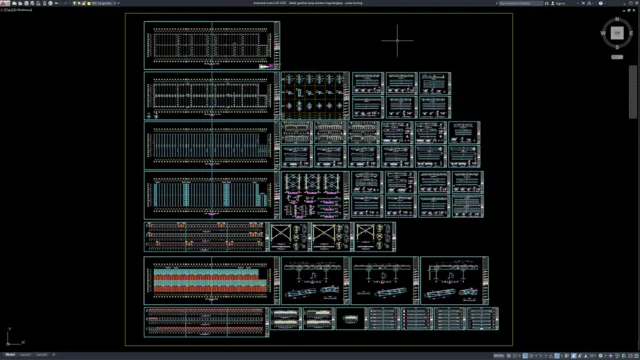The image size is (640, 360).
Task: Switch to the Layout1 tab
Action: (25, 355)
